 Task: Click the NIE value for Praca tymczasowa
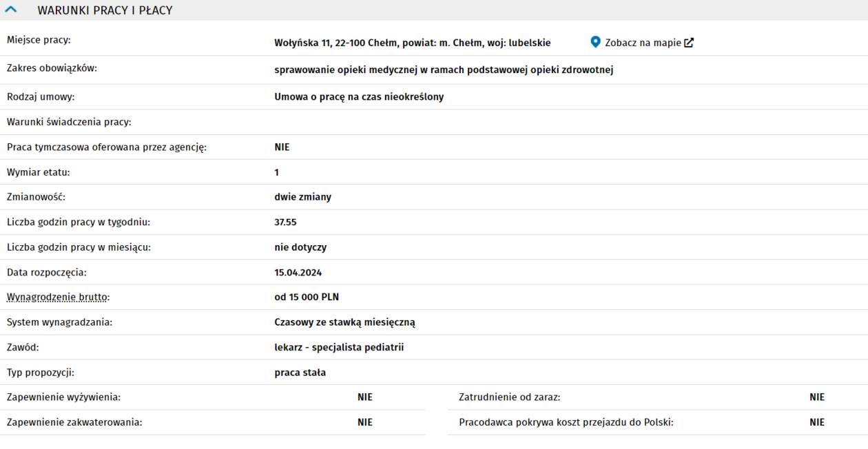tap(282, 147)
